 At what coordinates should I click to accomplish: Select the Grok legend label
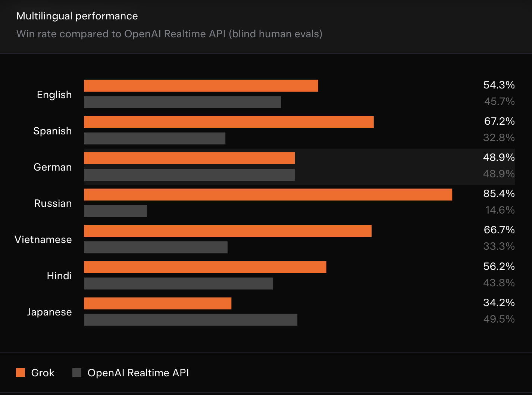click(x=43, y=373)
